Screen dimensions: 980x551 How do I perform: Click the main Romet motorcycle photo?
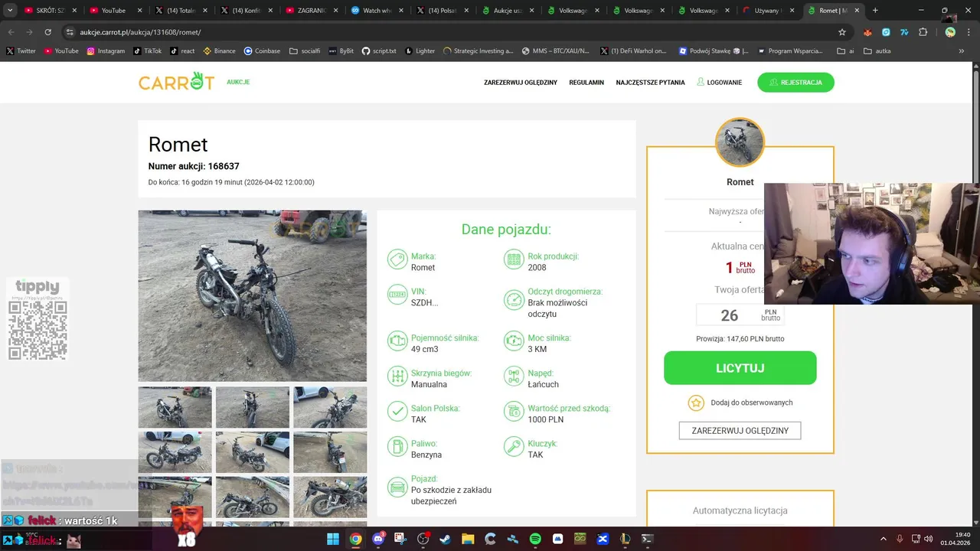tap(252, 295)
